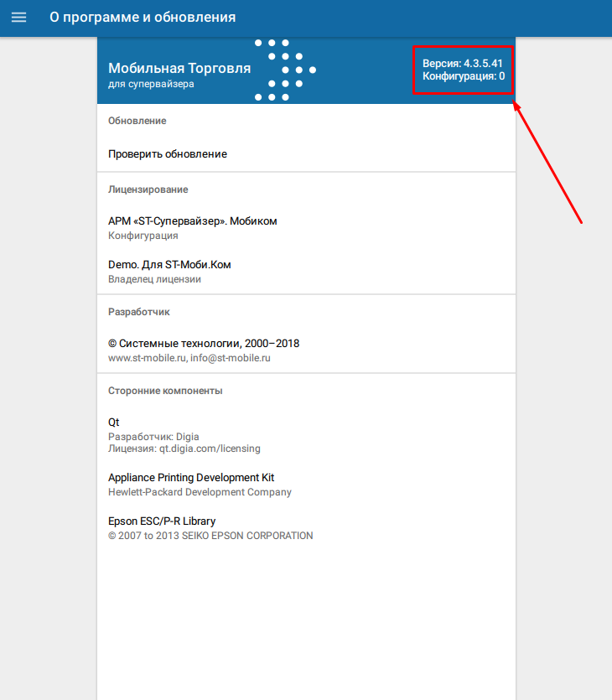Click 'Разработчик: Digia' line
Viewport: 612px width, 700px height.
(153, 437)
